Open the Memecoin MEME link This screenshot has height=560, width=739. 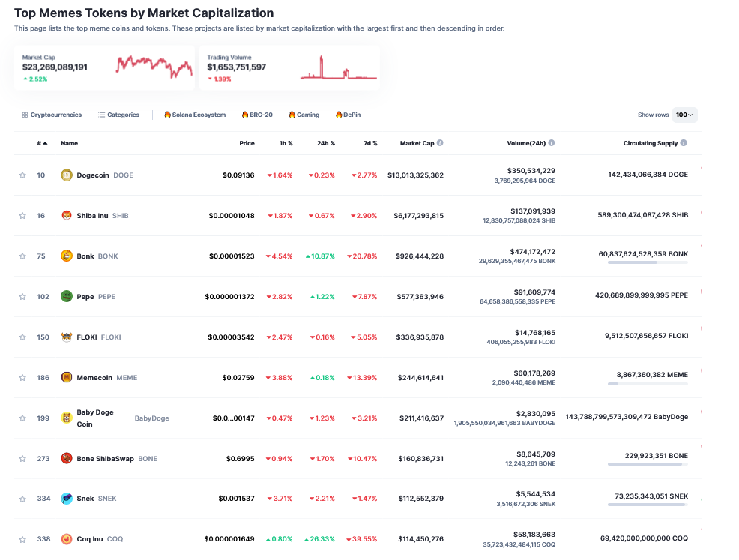(x=96, y=377)
